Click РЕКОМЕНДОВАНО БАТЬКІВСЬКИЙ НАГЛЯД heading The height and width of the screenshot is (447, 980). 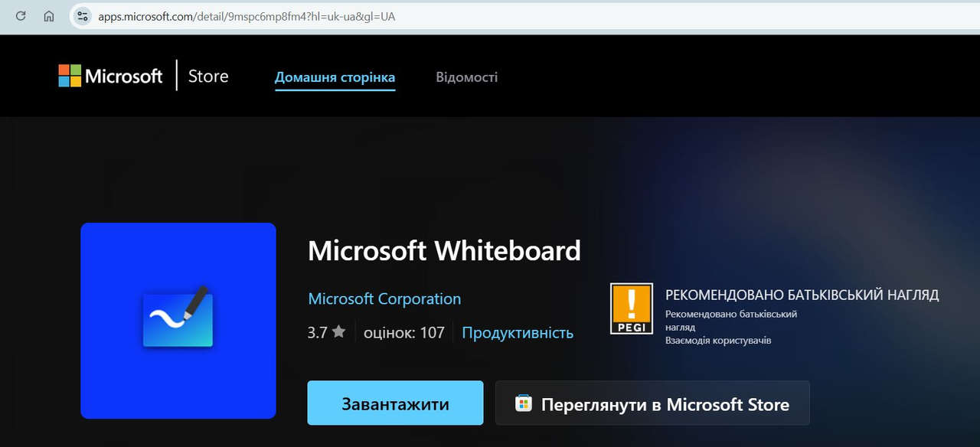802,295
